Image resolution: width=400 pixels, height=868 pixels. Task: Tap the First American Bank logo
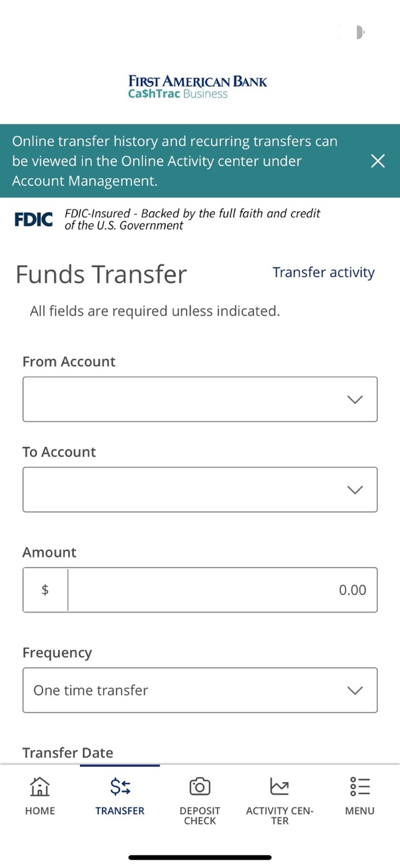point(198,87)
